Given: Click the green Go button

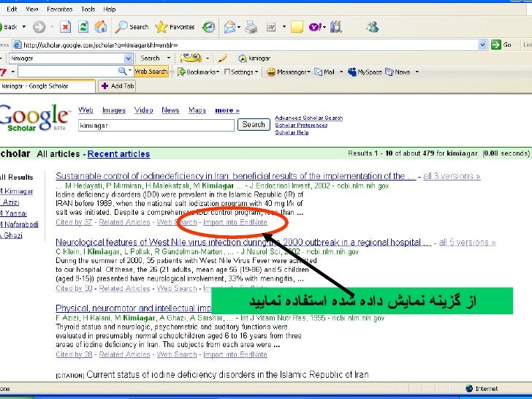Looking at the screenshot, I should point(501,45).
